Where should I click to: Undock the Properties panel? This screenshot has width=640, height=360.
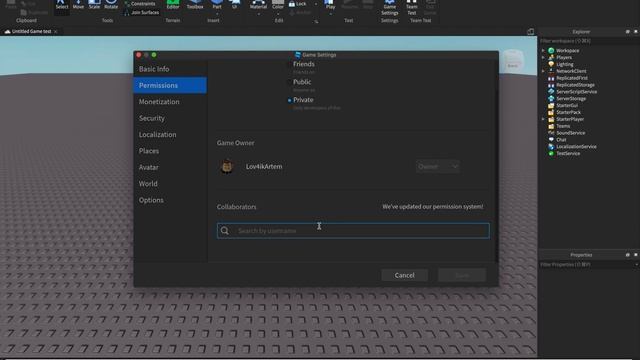[627, 255]
